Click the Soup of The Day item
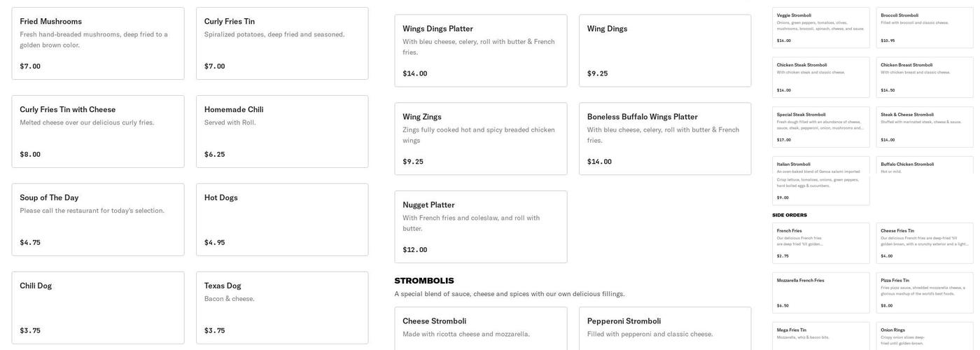Viewport: 980px width, 350px height. point(98,219)
